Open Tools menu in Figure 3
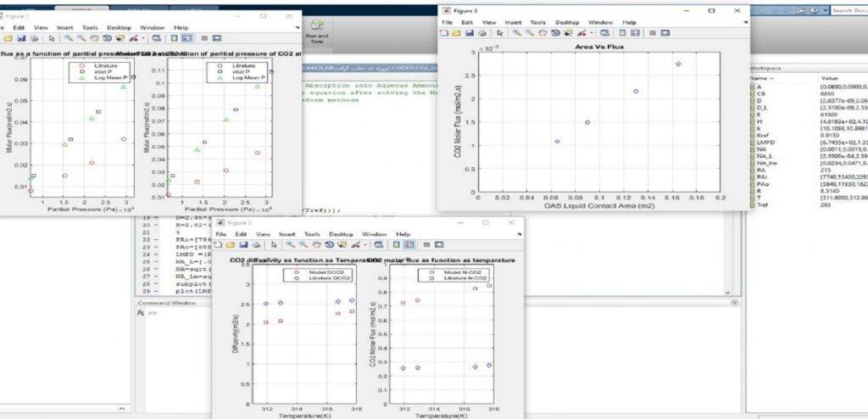The image size is (868, 419). [x=538, y=23]
